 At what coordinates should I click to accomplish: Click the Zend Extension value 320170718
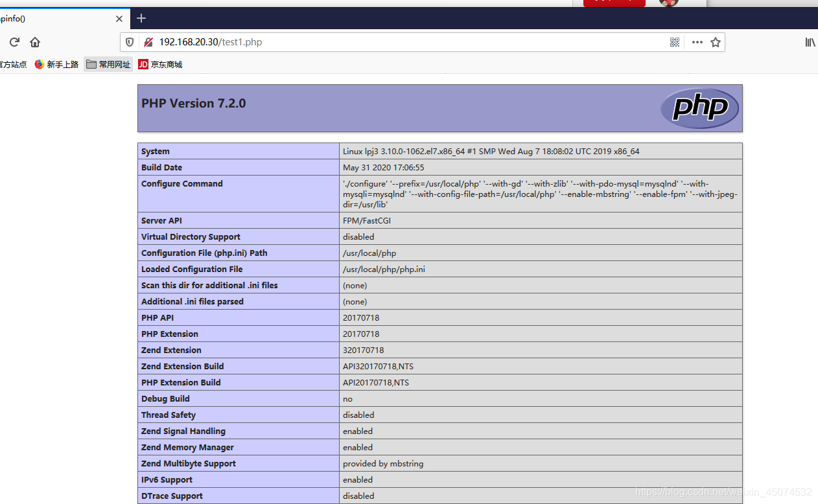click(364, 350)
